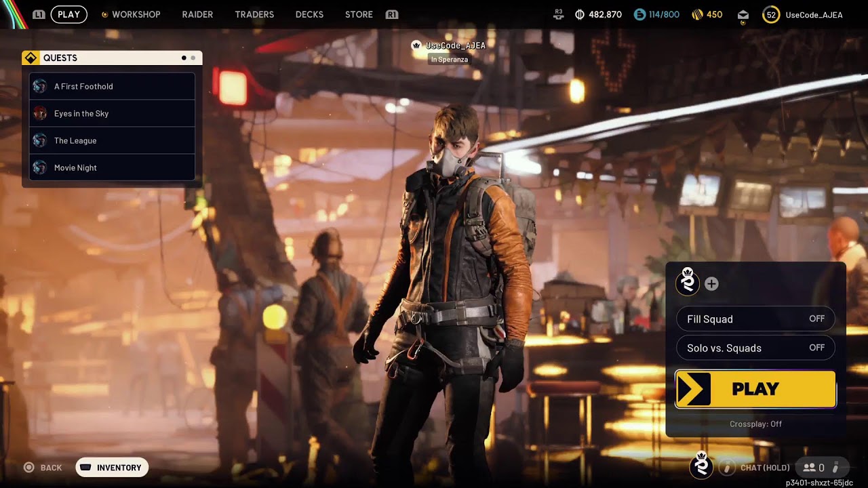Click the 114/800 currency value
The image size is (868, 488).
[664, 14]
